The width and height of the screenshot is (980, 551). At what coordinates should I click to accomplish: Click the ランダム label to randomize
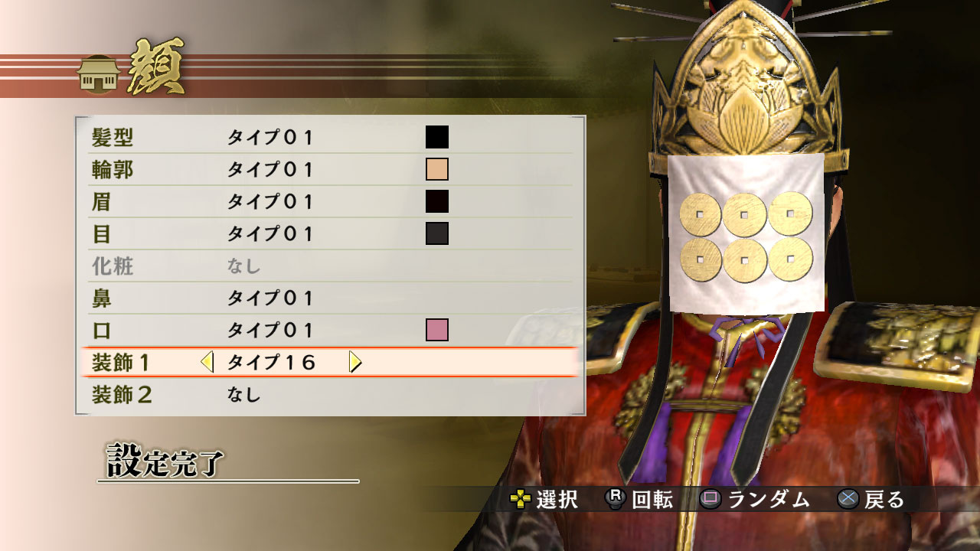pos(769,500)
